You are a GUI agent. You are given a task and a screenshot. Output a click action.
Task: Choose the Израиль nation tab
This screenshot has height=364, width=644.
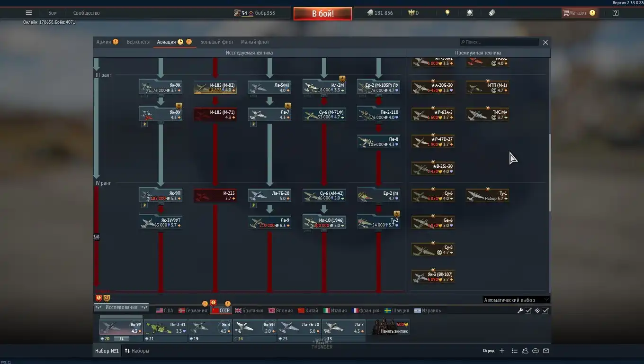click(428, 311)
